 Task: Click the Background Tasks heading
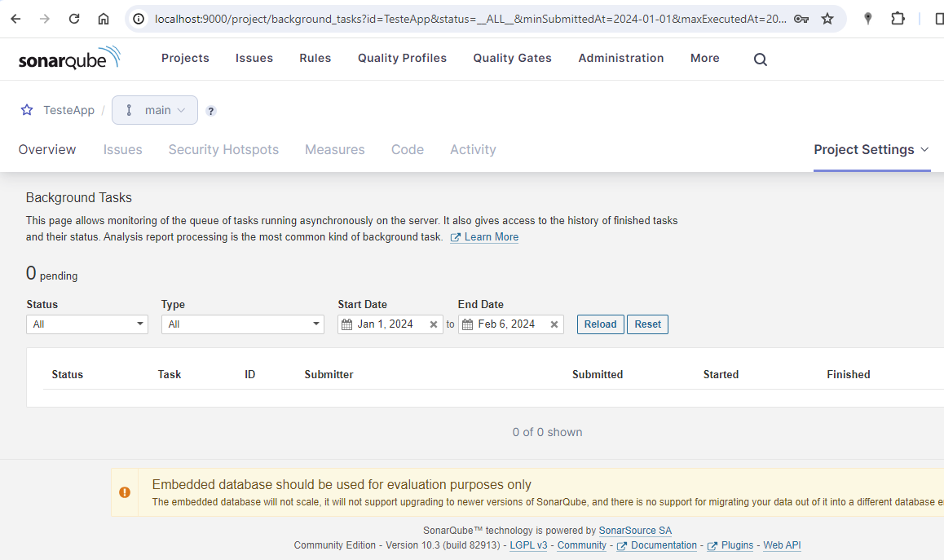pyautogui.click(x=79, y=197)
